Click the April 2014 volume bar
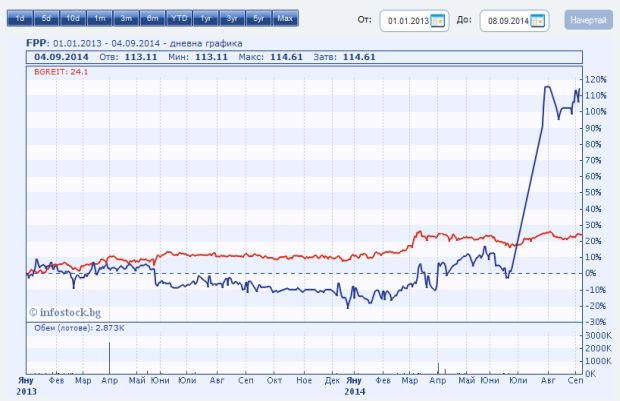Screen dimensions: 620x401 438,368
